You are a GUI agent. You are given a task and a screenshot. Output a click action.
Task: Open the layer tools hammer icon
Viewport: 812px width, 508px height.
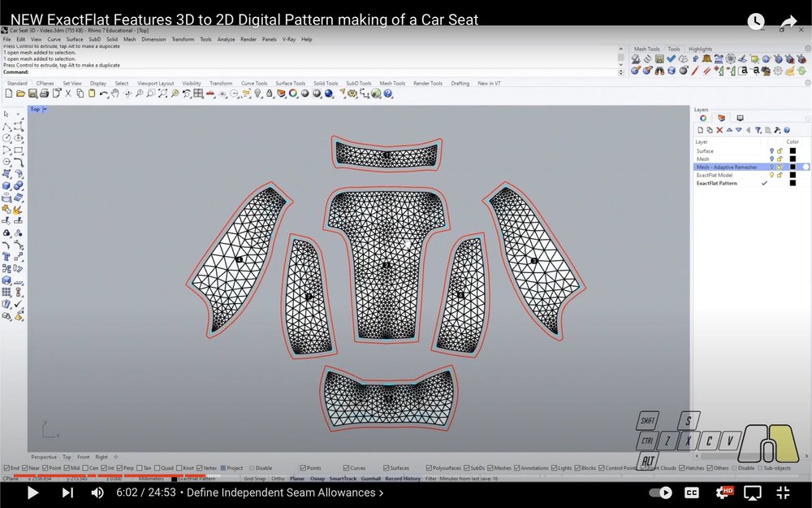[778, 131]
